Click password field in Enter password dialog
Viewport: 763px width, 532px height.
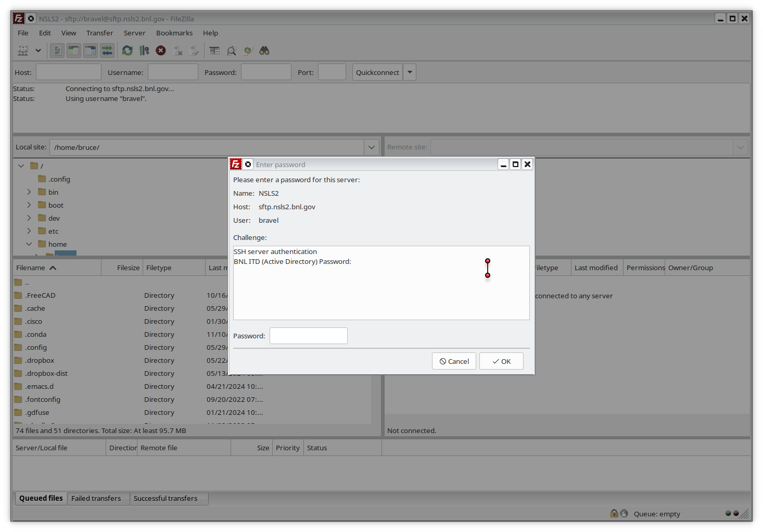point(309,336)
